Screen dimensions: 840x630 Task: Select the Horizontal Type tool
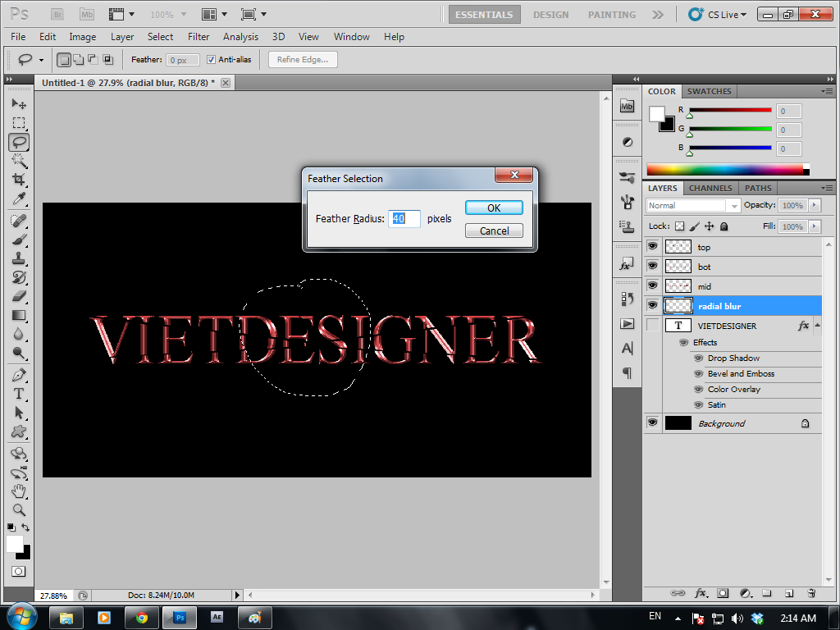(x=19, y=394)
